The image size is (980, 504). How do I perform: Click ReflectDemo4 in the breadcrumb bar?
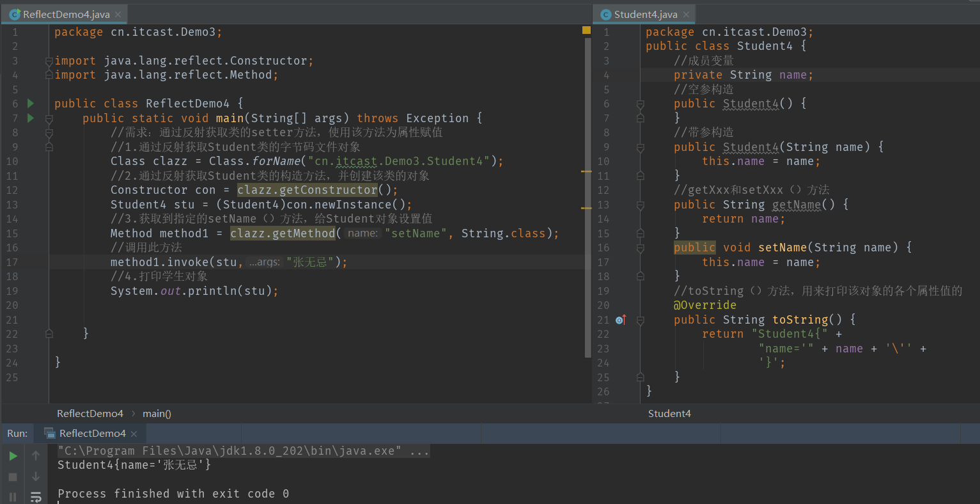(x=90, y=414)
